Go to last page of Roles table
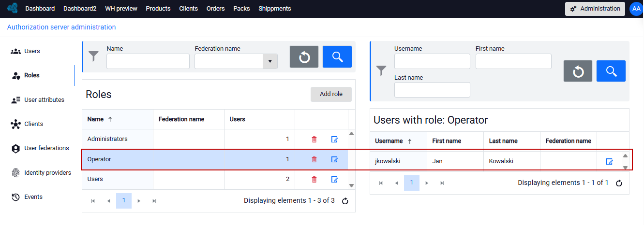Viewport: 644px width, 225px height. coord(154,201)
